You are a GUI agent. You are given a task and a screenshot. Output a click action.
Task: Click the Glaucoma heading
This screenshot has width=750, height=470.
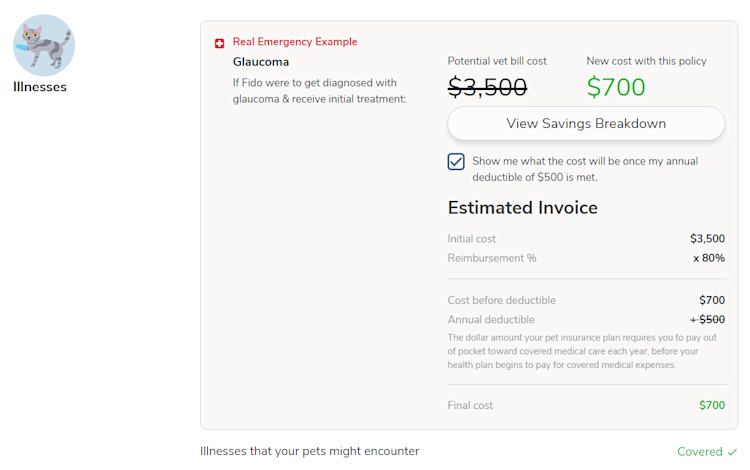tap(261, 62)
